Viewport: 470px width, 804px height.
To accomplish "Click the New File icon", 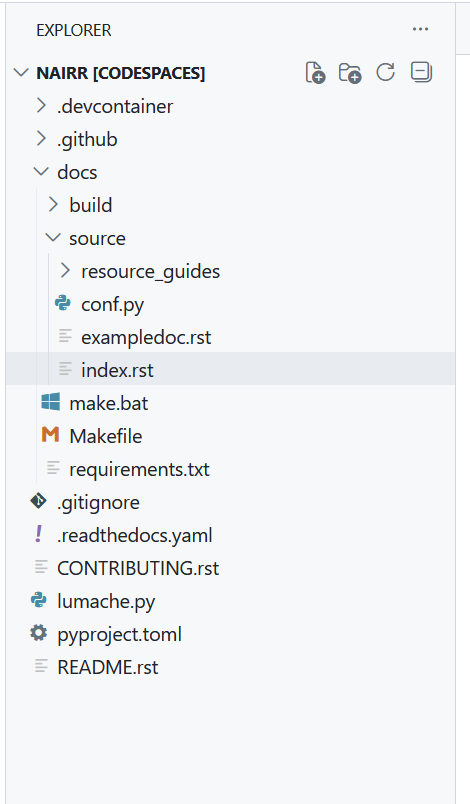I will pyautogui.click(x=315, y=73).
